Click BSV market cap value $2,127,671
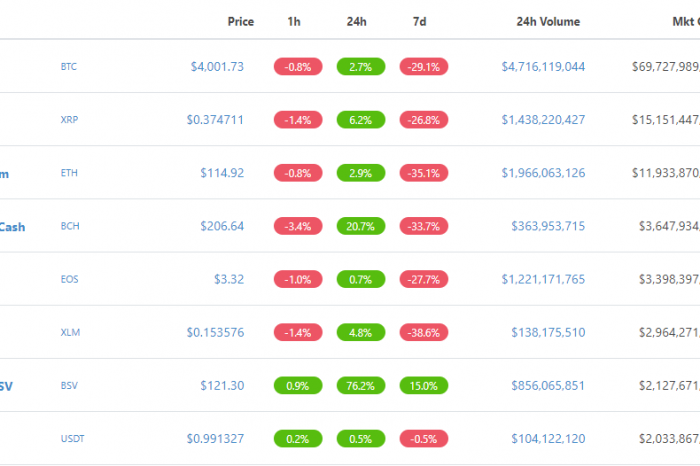 tap(669, 385)
